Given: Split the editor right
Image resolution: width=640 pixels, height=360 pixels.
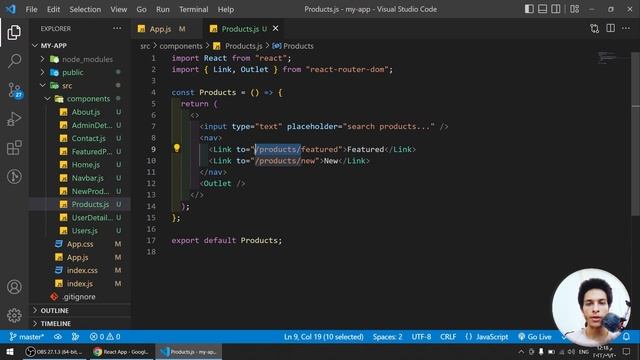Looking at the screenshot, I should click(x=611, y=29).
